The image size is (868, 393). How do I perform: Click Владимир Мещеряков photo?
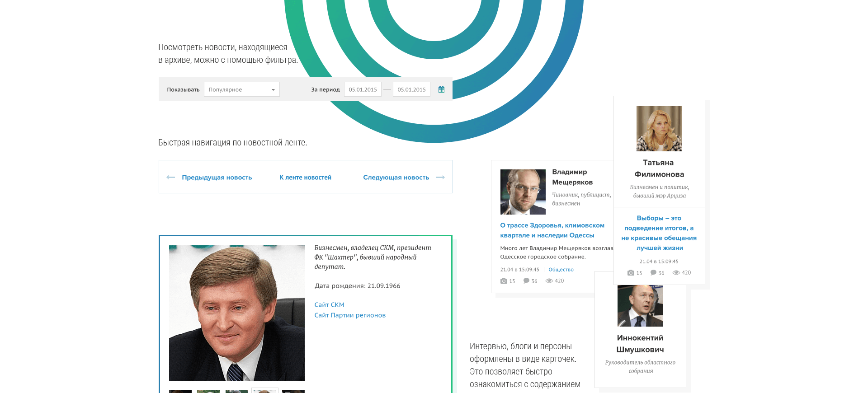coord(523,192)
